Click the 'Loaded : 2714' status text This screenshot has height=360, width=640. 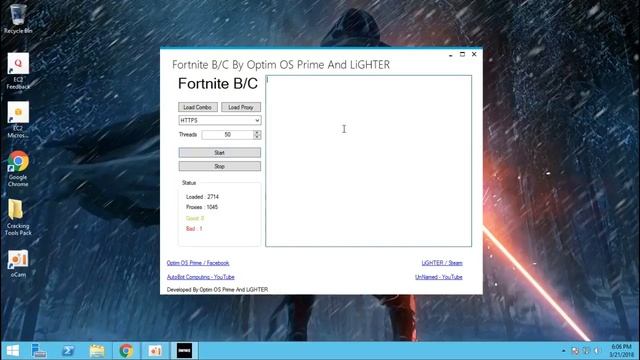pos(202,197)
